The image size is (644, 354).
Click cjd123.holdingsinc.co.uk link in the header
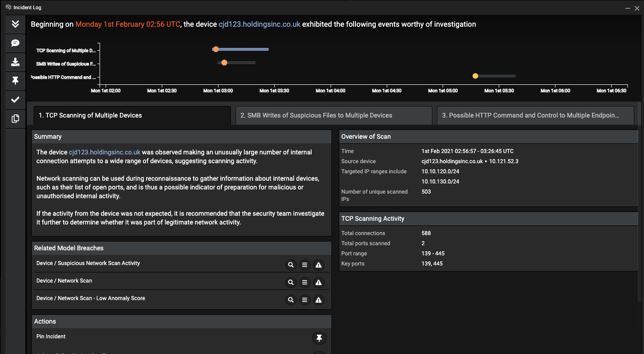(260, 24)
